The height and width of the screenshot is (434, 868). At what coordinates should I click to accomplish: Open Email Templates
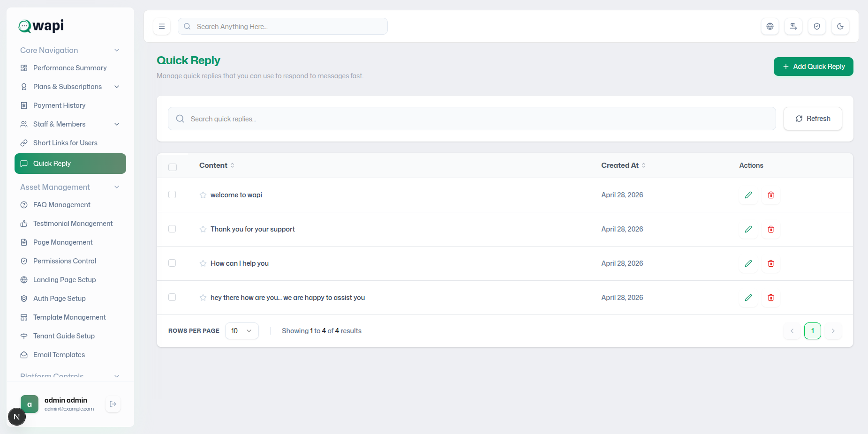70,355
